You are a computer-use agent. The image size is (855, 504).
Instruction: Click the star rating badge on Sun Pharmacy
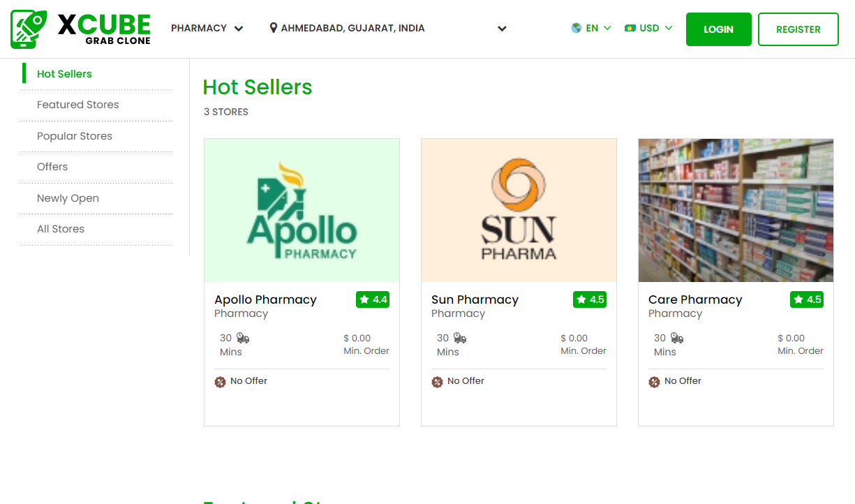[x=590, y=299]
